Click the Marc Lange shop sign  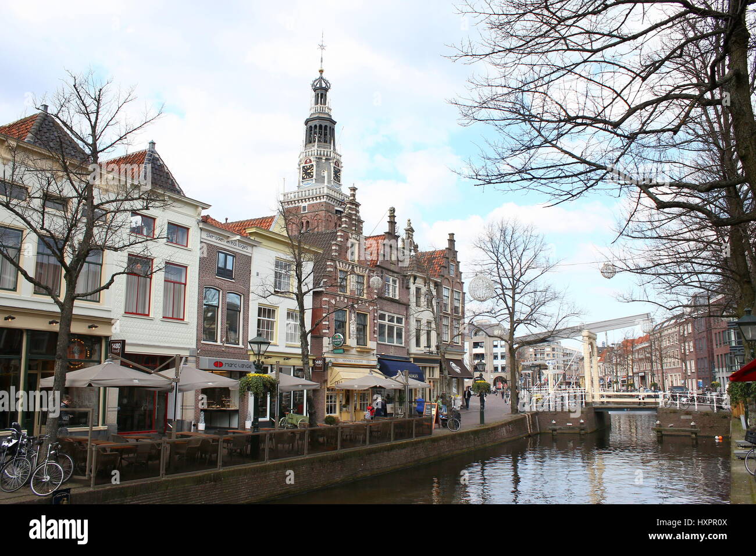point(226,364)
